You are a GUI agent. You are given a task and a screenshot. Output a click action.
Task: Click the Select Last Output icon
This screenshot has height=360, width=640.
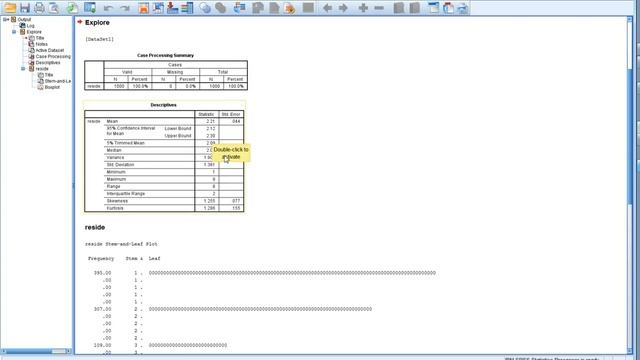pyautogui.click(x=239, y=7)
